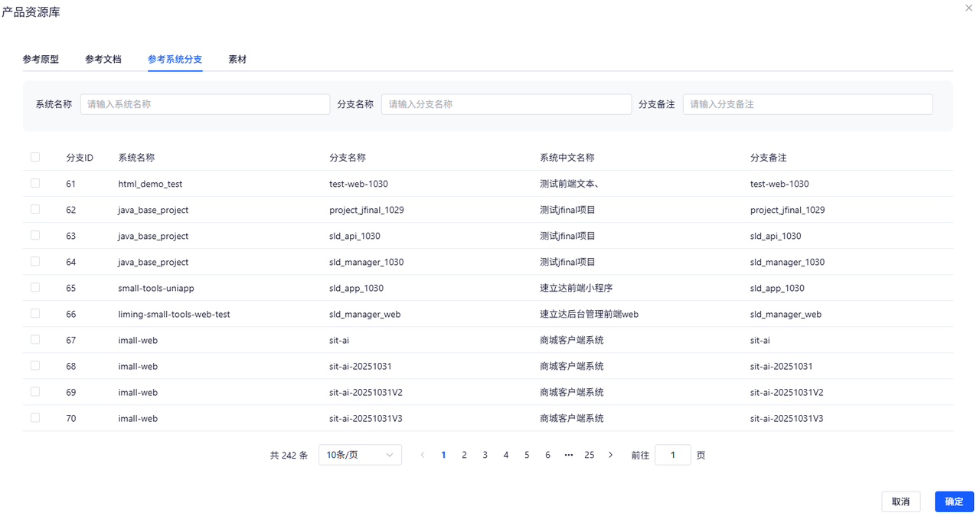
Task: Go to page 2 in pagination
Action: point(464,455)
